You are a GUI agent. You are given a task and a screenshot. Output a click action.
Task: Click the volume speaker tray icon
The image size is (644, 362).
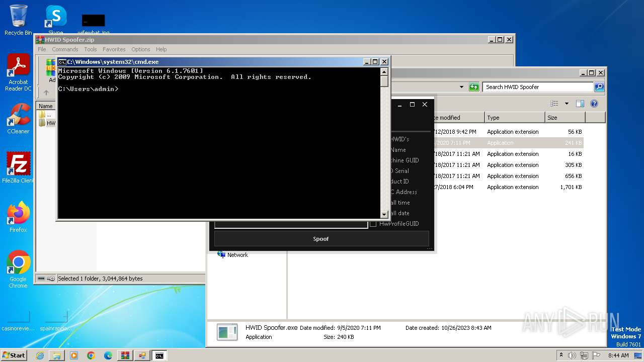click(x=572, y=355)
